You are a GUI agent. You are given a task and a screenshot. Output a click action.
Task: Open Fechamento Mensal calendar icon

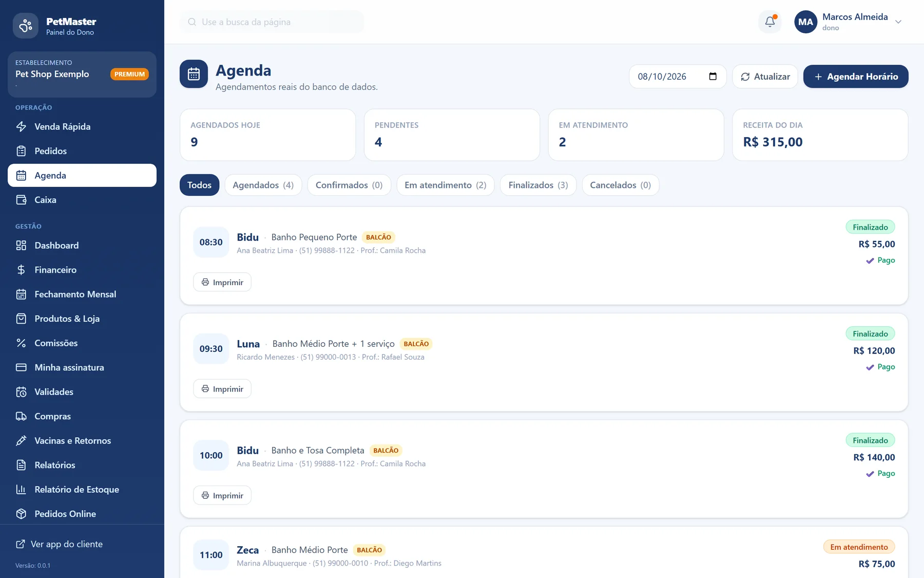[x=21, y=294]
